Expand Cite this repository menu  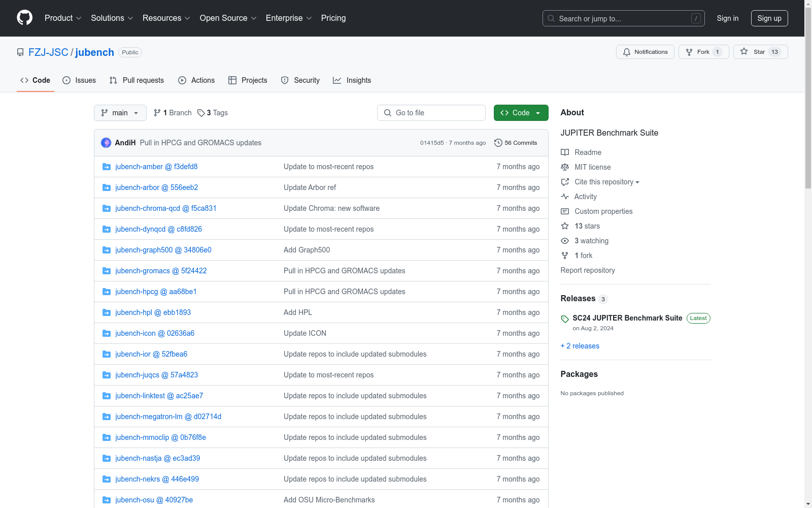[x=606, y=182]
